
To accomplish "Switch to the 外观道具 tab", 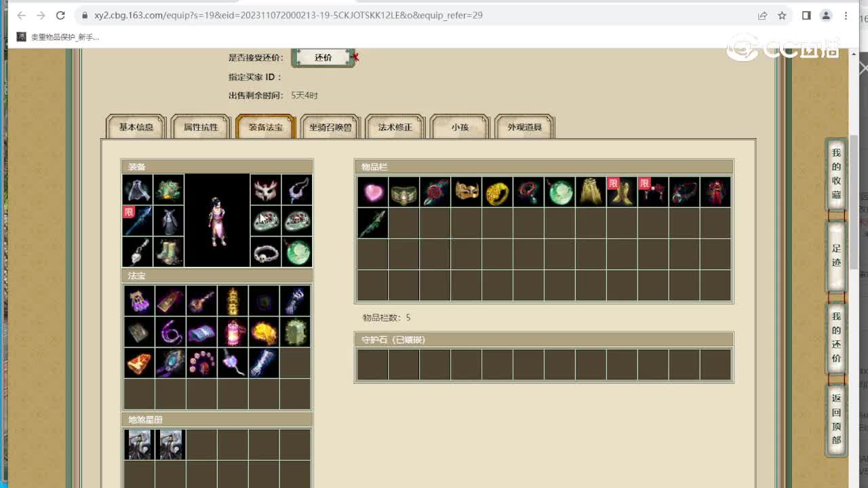I will (525, 127).
